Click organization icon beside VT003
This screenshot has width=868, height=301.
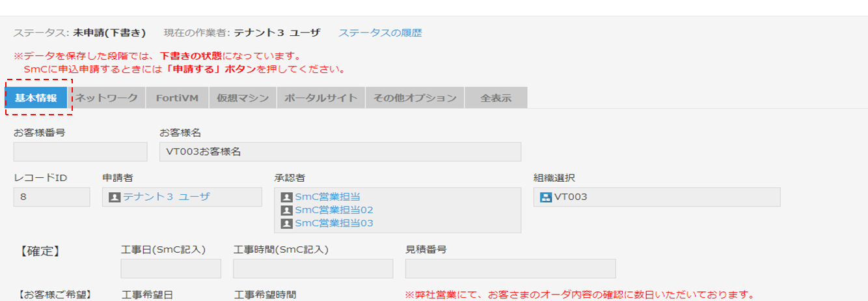point(546,197)
